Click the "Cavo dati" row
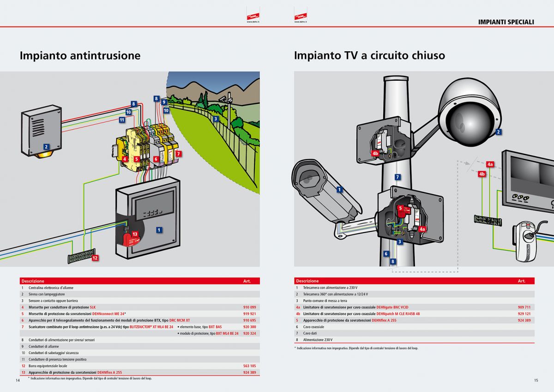 pos(414,333)
